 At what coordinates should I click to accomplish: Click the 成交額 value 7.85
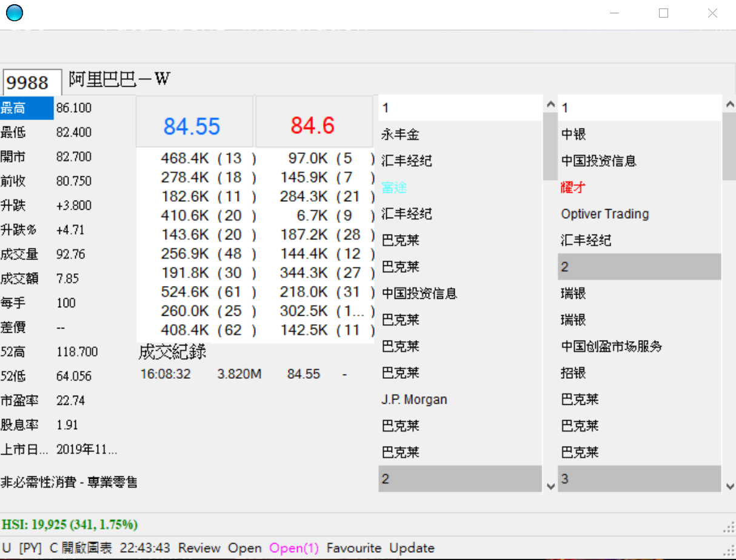(68, 279)
